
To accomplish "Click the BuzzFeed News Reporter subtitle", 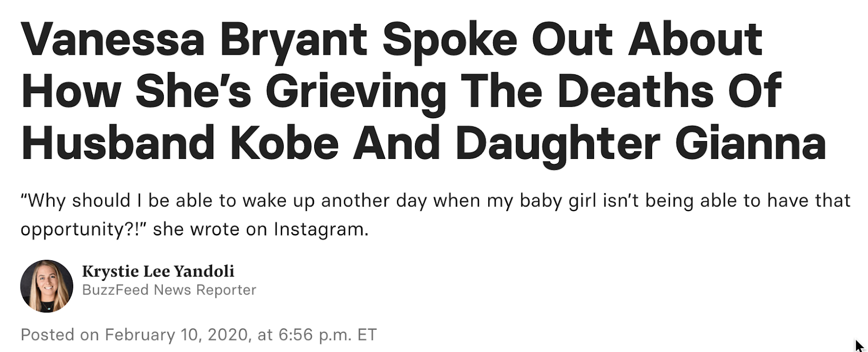I will click(x=169, y=290).
